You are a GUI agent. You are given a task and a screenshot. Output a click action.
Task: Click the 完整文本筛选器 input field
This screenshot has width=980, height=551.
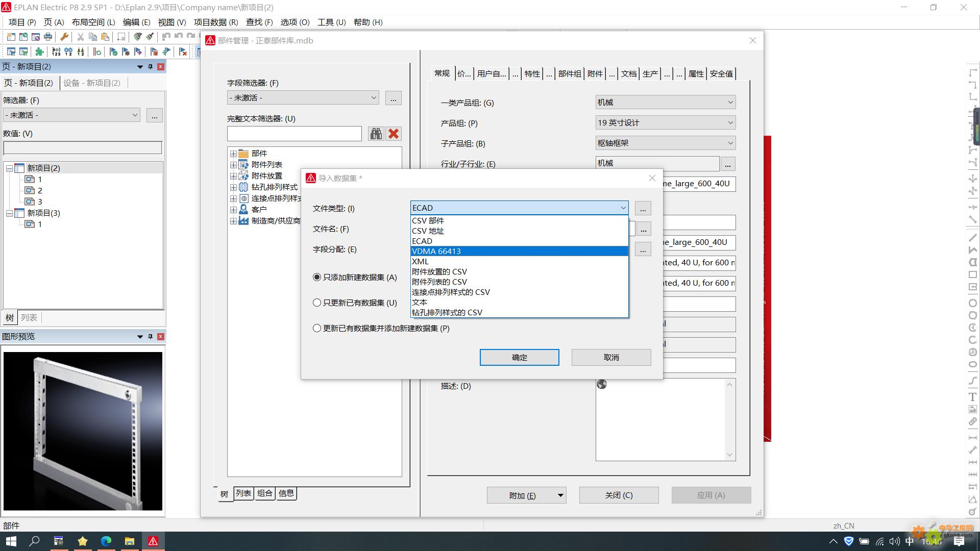point(295,134)
